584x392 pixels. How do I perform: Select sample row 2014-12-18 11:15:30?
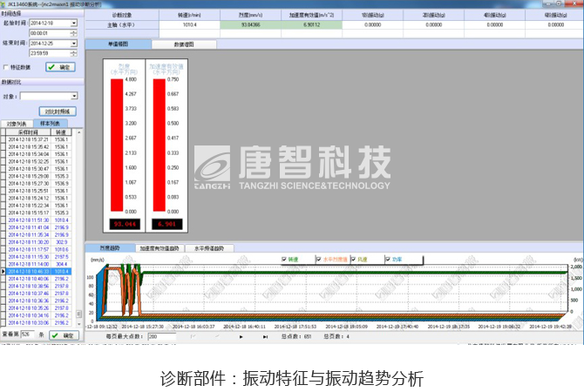[38, 257]
